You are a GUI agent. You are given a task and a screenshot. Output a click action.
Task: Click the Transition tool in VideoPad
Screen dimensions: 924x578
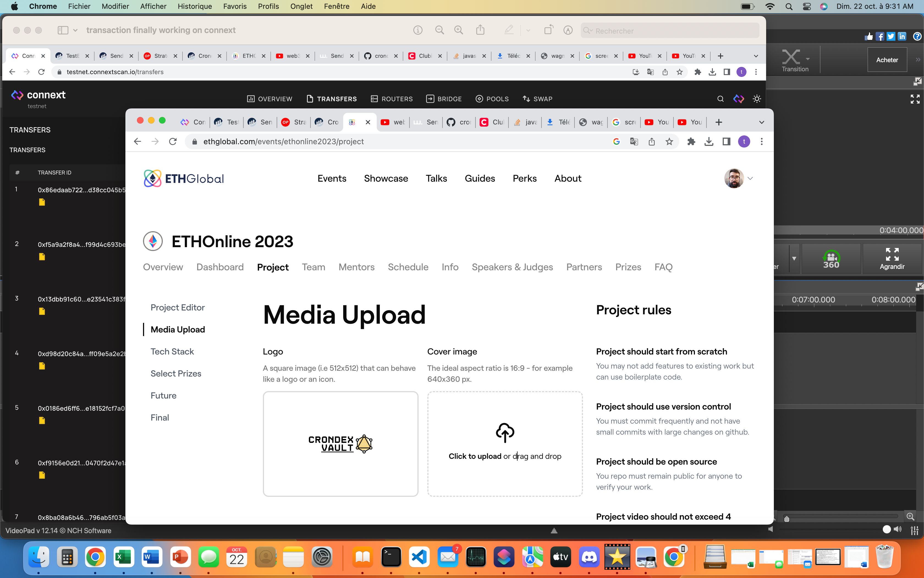[x=794, y=60]
